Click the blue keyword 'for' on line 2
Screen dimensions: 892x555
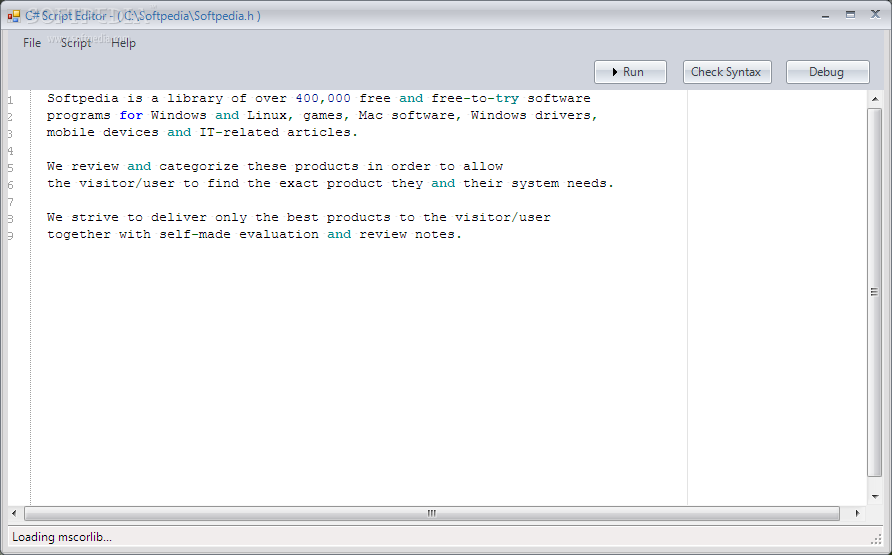pyautogui.click(x=131, y=115)
